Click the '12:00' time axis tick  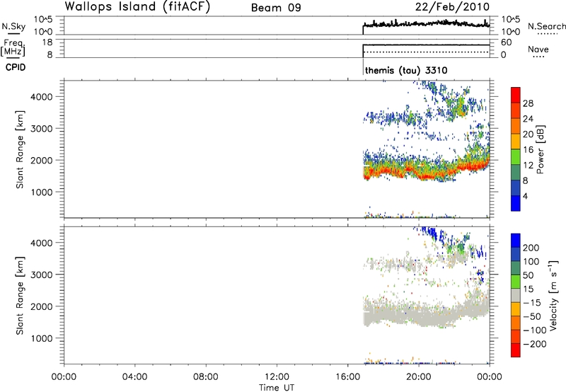(x=277, y=377)
